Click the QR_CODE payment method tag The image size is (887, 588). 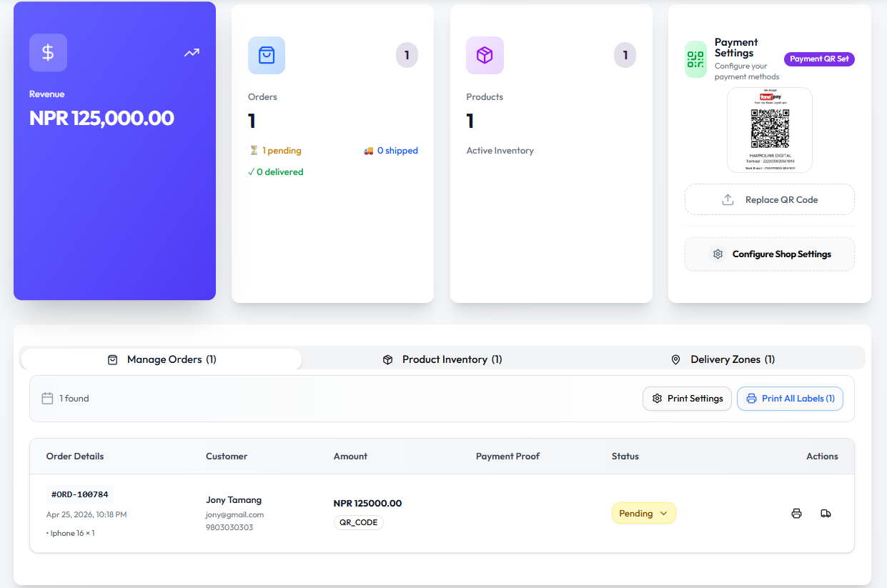pyautogui.click(x=359, y=523)
